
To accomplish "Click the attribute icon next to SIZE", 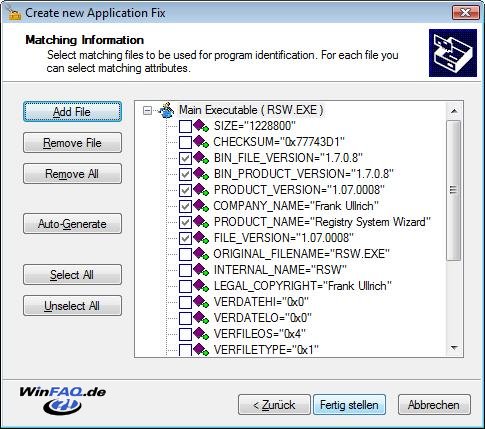I will [x=201, y=126].
